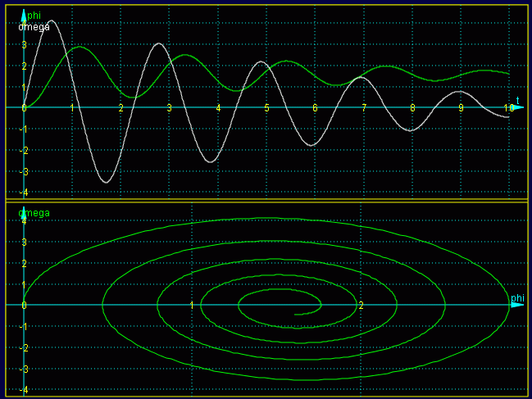Screen dimensions: 532x399
Task: Click the white "omega" label in the top plot
Action: tap(34, 26)
